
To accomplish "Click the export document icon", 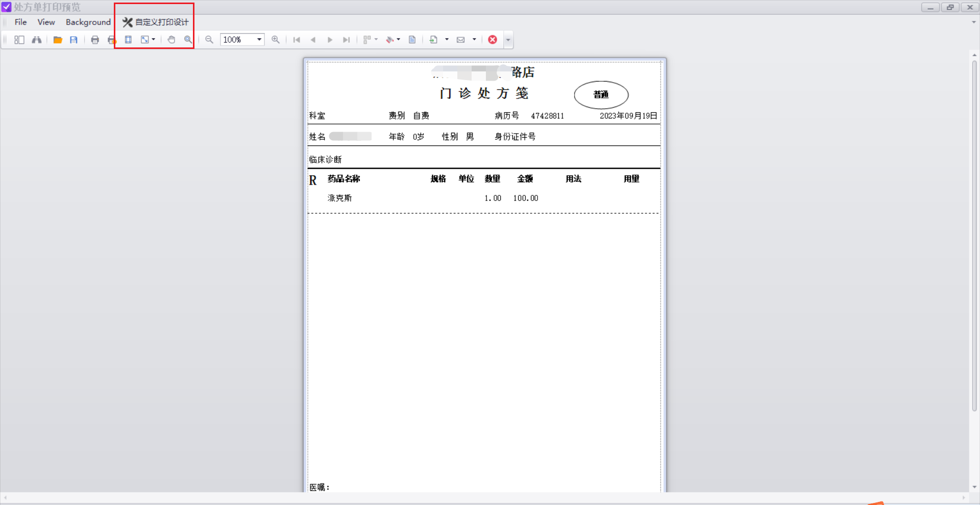I will point(433,40).
